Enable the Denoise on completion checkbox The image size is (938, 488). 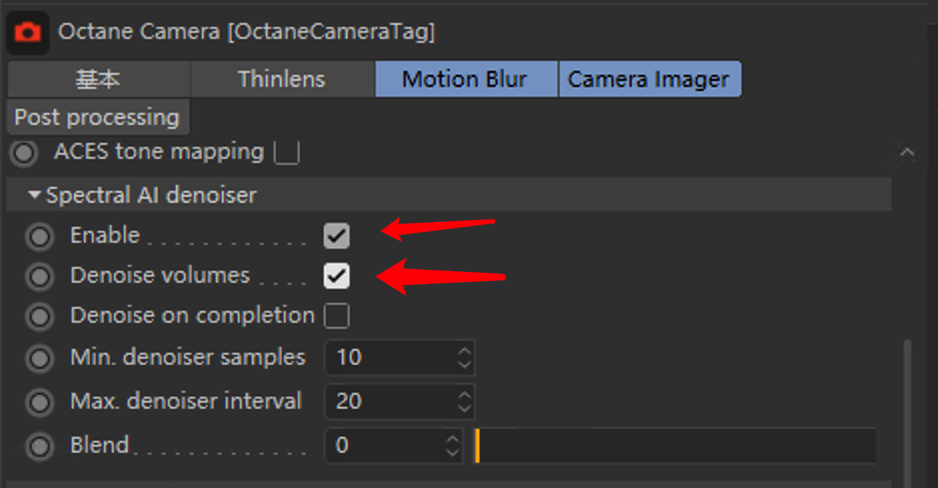[x=336, y=316]
